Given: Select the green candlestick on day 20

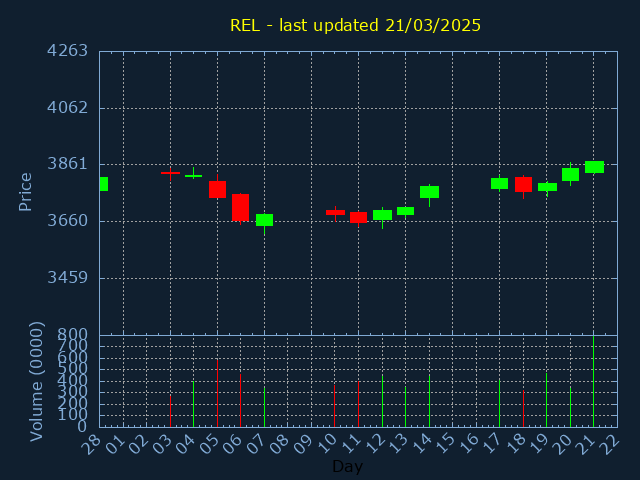Looking at the screenshot, I should point(570,174).
